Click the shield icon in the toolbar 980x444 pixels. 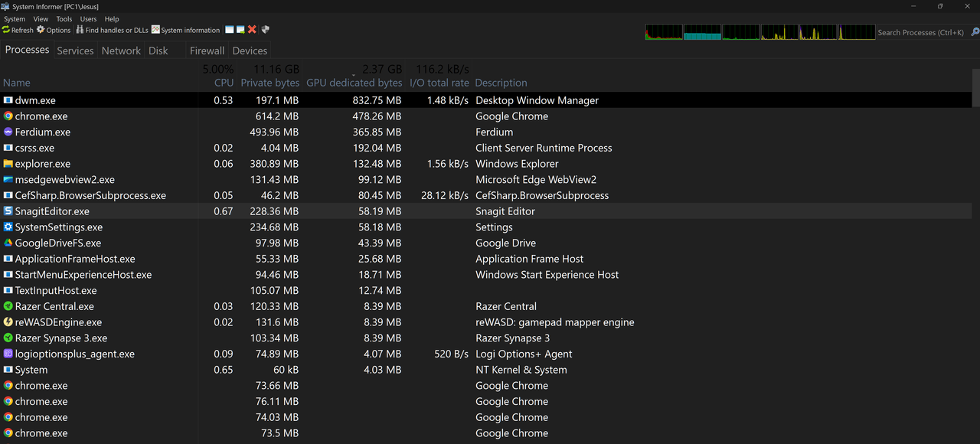[x=266, y=30]
